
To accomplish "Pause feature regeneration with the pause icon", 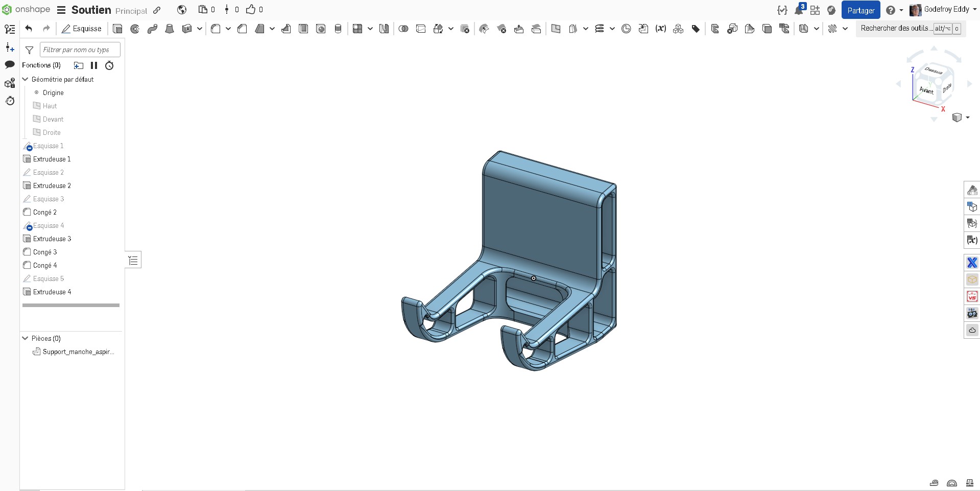I will coord(94,65).
